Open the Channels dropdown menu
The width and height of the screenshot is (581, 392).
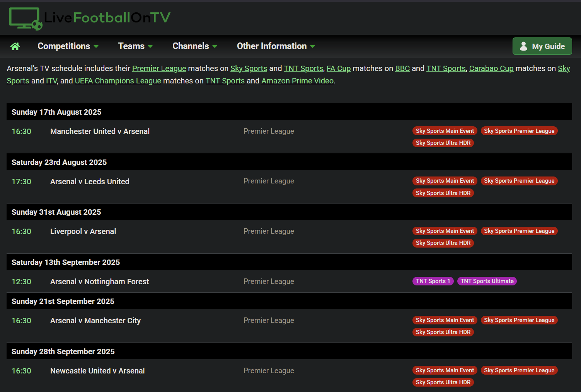(195, 46)
